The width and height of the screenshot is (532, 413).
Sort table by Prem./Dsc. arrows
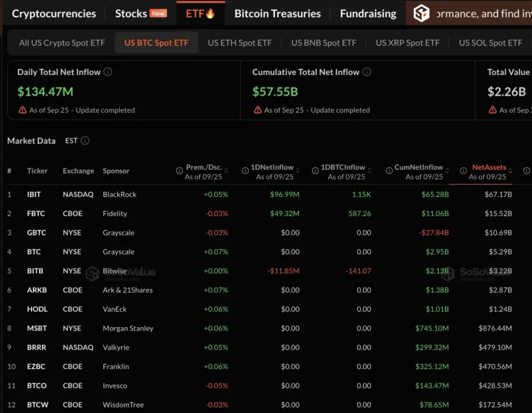point(226,171)
